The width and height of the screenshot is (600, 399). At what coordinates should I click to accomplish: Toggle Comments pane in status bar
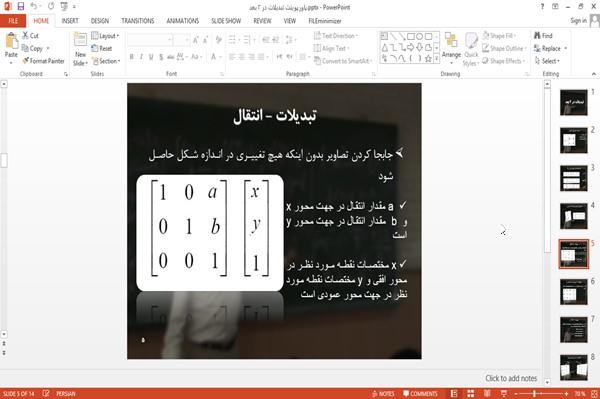click(420, 394)
